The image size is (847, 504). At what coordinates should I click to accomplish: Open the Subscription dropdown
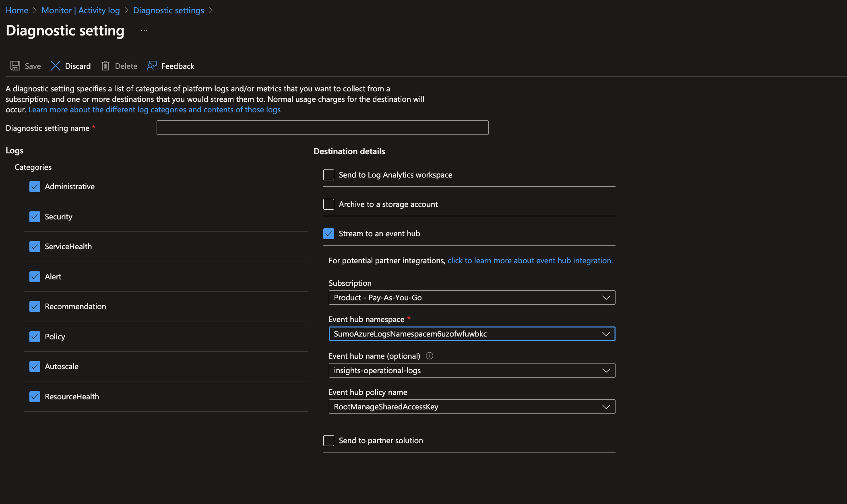click(x=472, y=298)
